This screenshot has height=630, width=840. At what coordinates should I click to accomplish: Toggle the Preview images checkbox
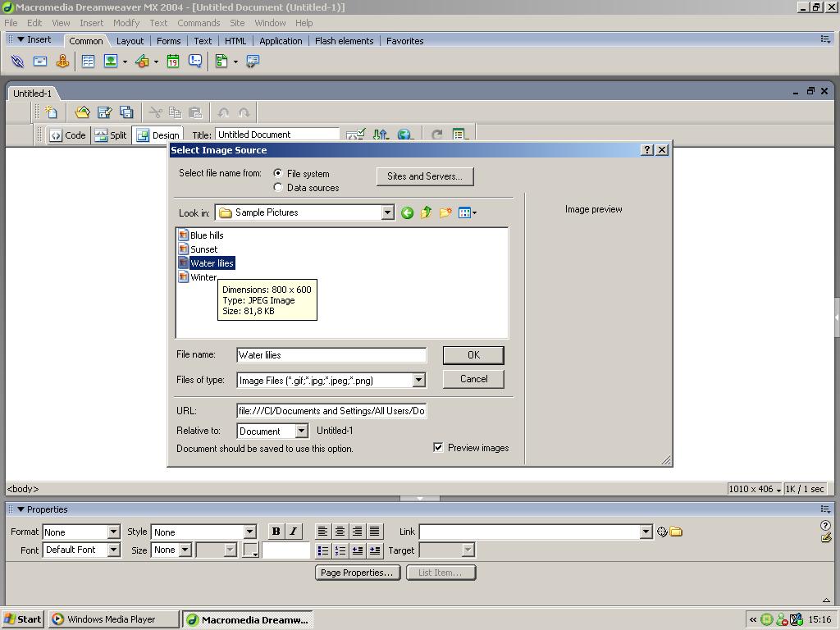(x=438, y=448)
